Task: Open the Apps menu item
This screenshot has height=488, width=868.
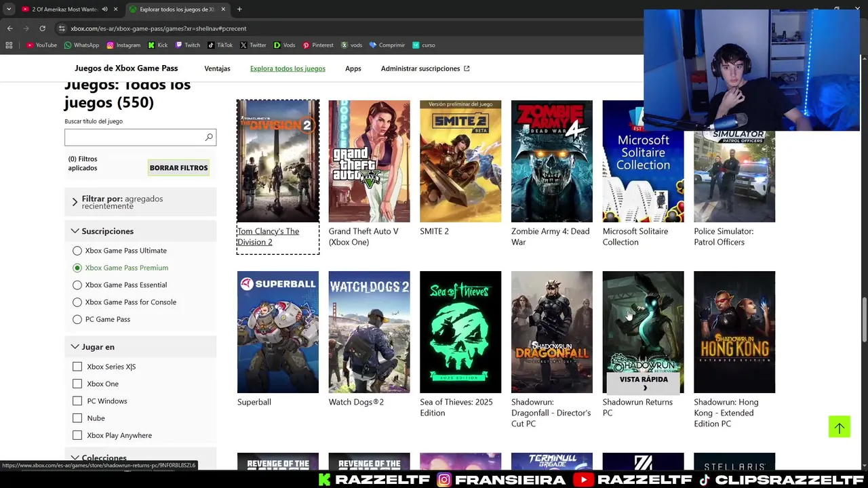Action: 353,68
